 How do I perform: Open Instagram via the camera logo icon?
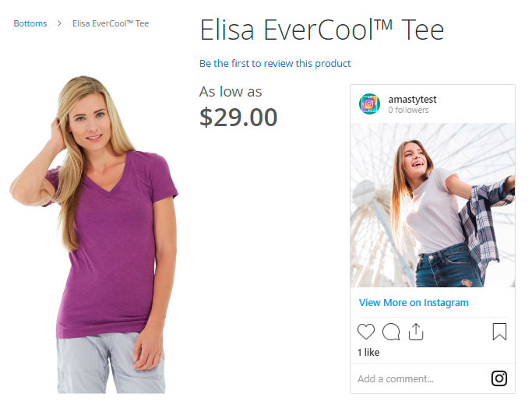499,378
